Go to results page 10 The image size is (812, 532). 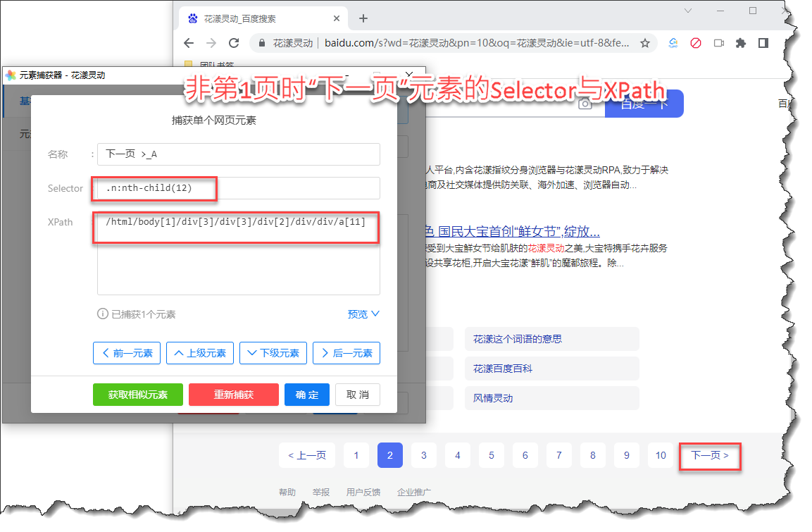pyautogui.click(x=661, y=455)
